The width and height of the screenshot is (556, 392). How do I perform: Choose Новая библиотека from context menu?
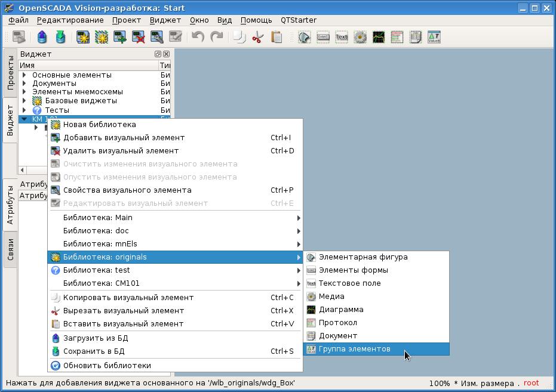(x=99, y=125)
